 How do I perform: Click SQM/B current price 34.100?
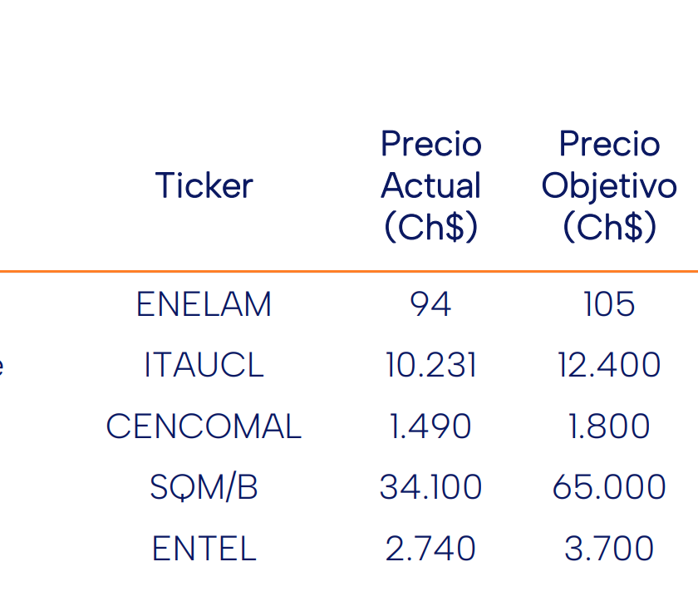(x=430, y=487)
